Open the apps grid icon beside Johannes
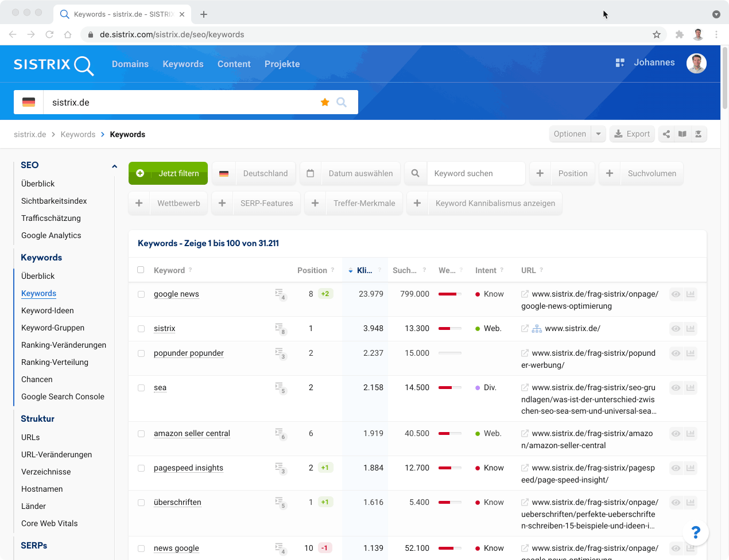 point(620,63)
